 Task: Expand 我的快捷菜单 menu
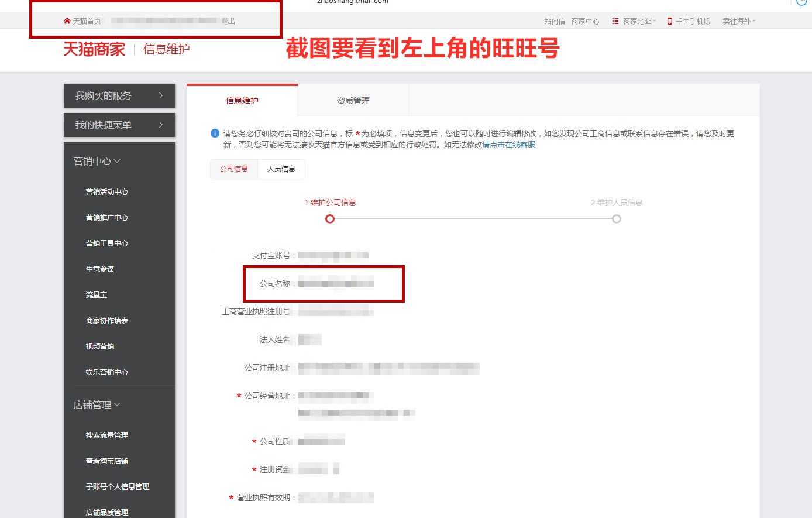point(119,125)
